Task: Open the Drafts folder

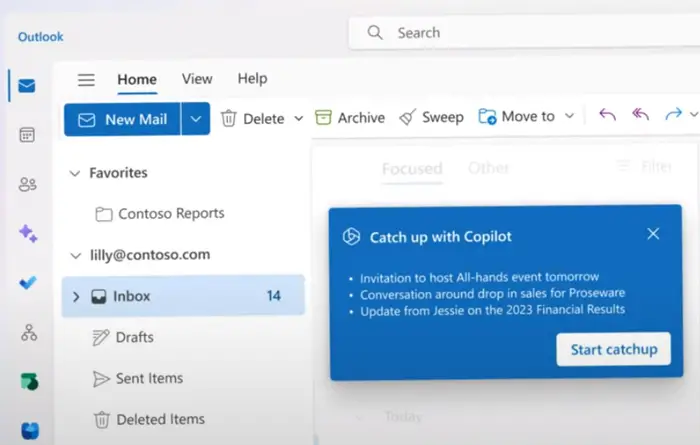Action: pyautogui.click(x=123, y=337)
